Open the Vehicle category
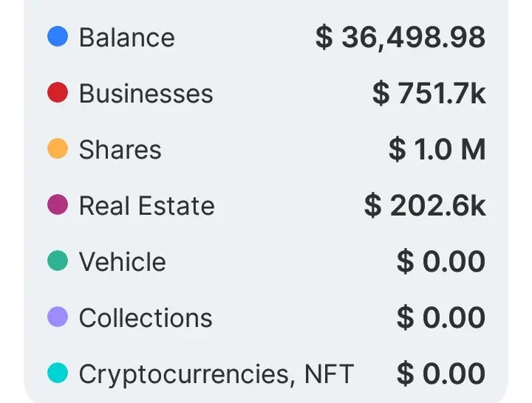The height and width of the screenshot is (403, 532). click(x=122, y=262)
